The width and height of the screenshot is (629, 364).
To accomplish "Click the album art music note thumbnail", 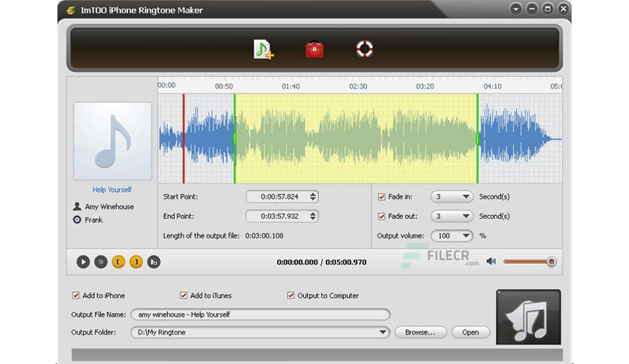I will coord(112,141).
